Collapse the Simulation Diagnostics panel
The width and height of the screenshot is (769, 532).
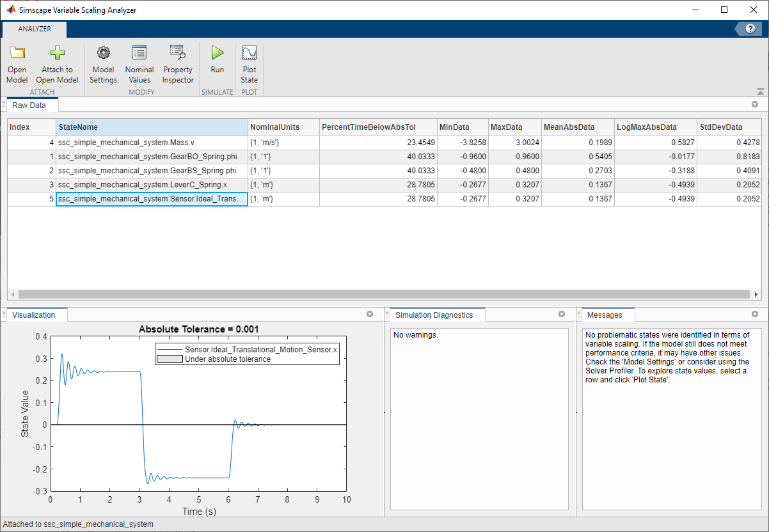click(x=562, y=314)
